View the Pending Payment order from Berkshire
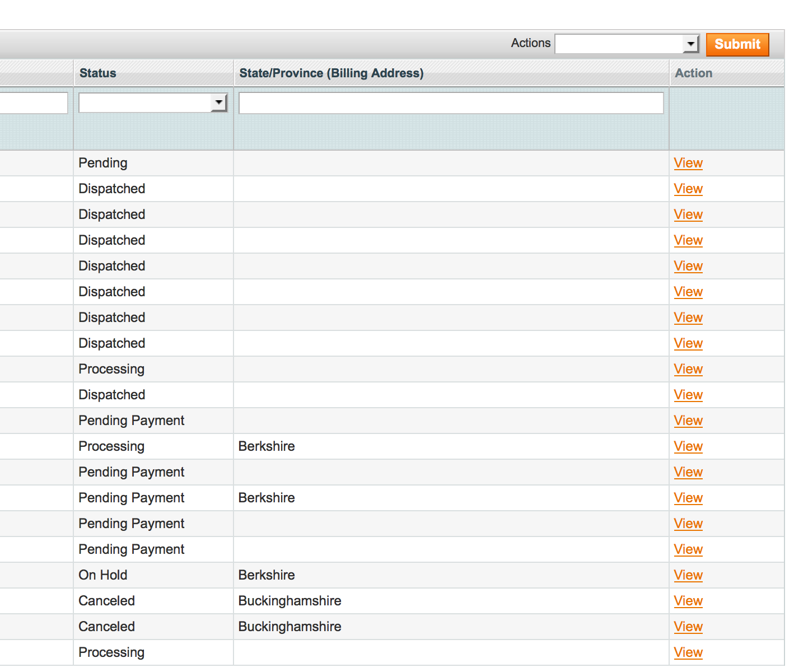The height and width of the screenshot is (672, 794). pyautogui.click(x=688, y=497)
